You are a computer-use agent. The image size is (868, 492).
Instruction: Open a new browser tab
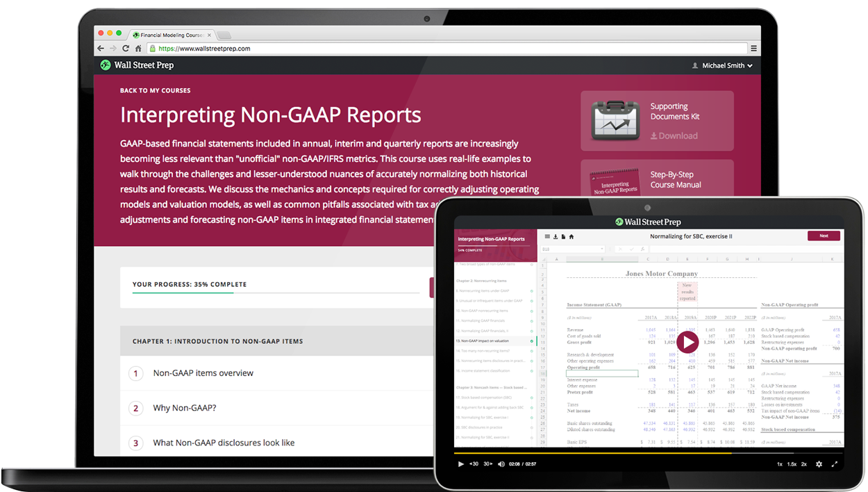pyautogui.click(x=224, y=35)
